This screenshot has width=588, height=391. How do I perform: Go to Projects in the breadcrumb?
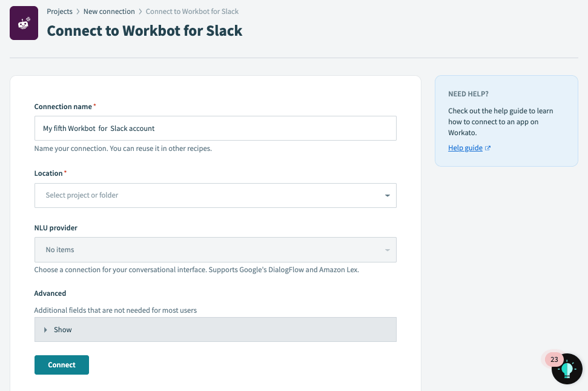(x=59, y=12)
